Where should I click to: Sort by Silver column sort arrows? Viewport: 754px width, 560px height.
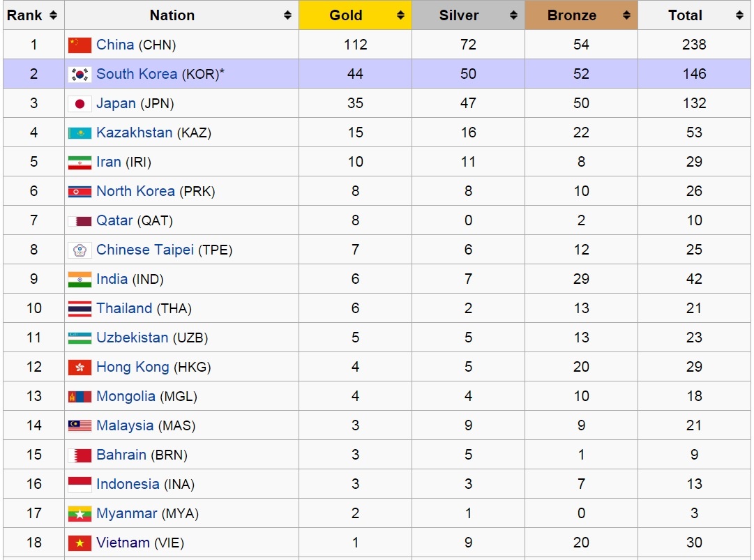point(512,15)
